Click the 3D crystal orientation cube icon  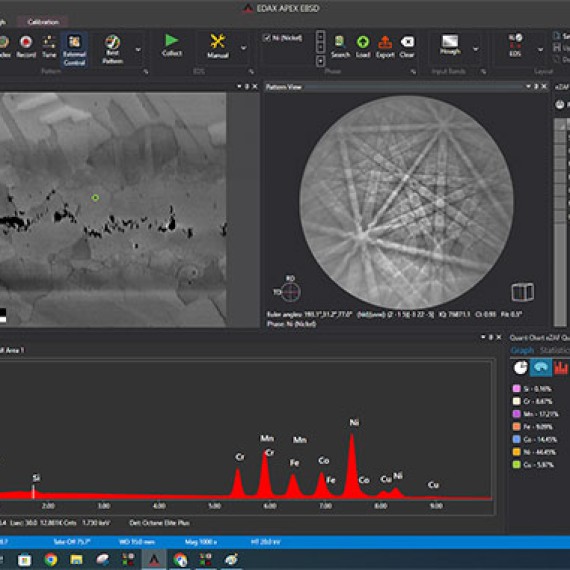523,292
